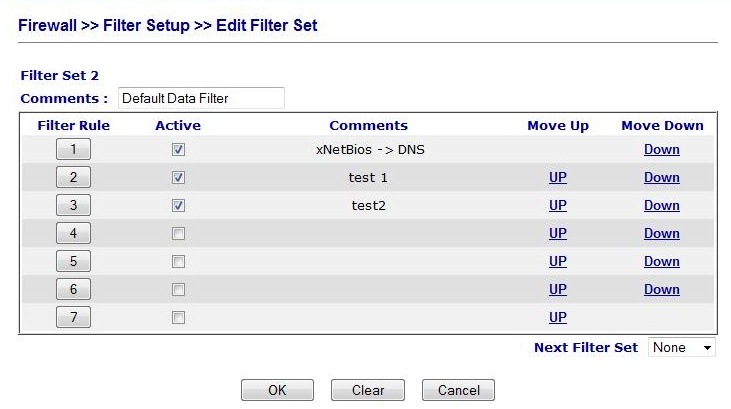Open the Next Filter Set dropdown
This screenshot has height=409, width=731.
tap(682, 348)
